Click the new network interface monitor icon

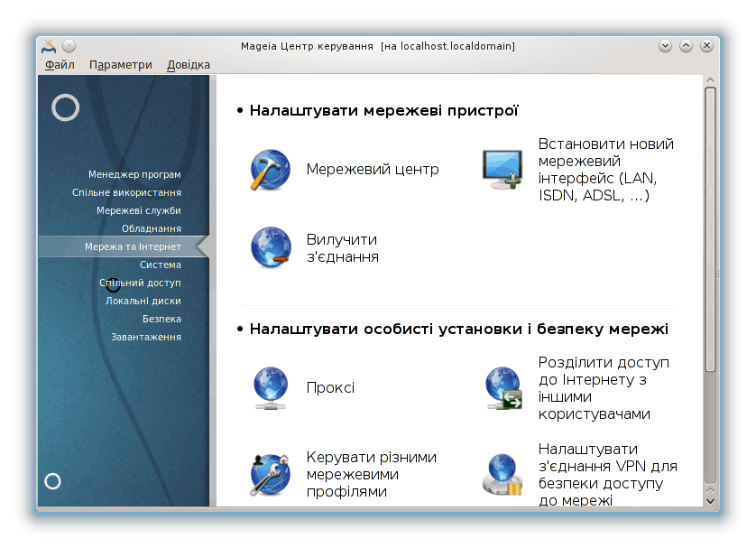(502, 170)
